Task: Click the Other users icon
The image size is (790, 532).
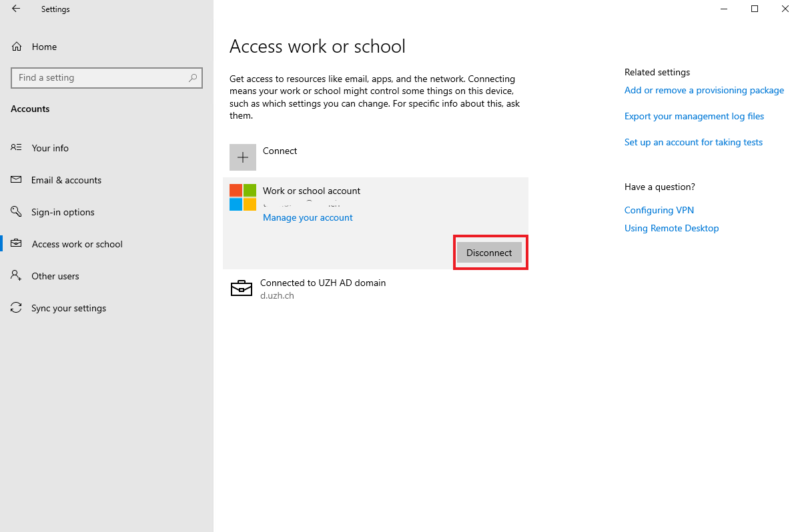Action: (x=17, y=276)
